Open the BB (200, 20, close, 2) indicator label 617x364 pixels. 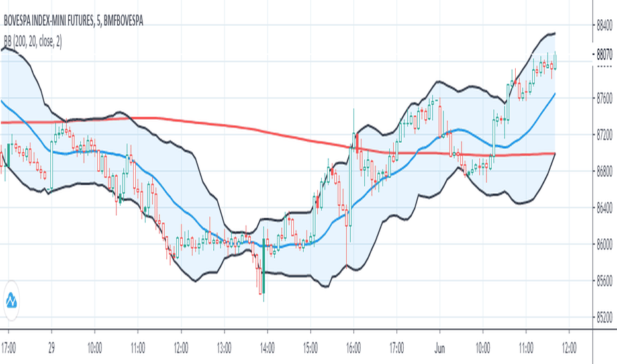click(x=32, y=41)
